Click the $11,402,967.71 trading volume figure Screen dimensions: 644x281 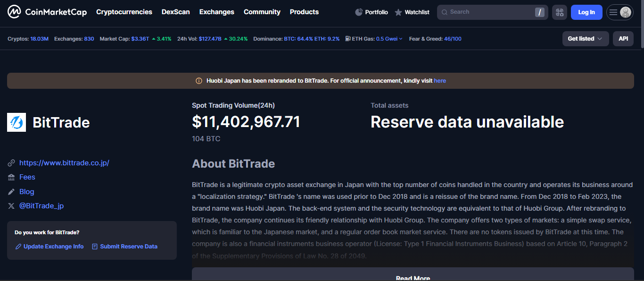tap(246, 122)
